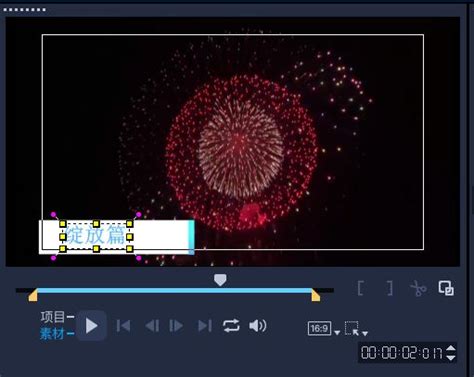Image resolution: width=474 pixels, height=377 pixels.
Task: Click the top-center yellow resize handle
Action: point(96,223)
